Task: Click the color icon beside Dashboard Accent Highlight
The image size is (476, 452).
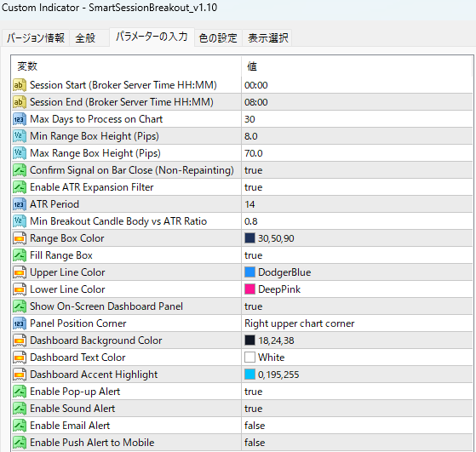Action: pos(19,375)
